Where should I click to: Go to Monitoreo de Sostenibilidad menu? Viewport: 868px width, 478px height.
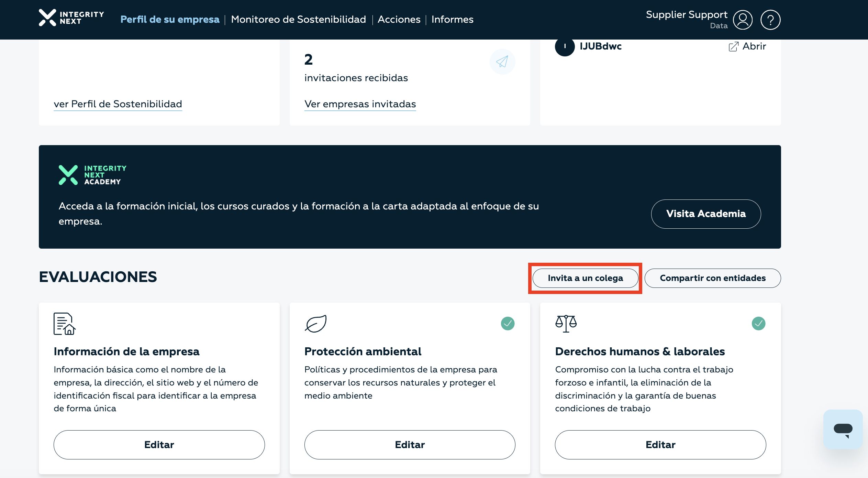pos(298,20)
